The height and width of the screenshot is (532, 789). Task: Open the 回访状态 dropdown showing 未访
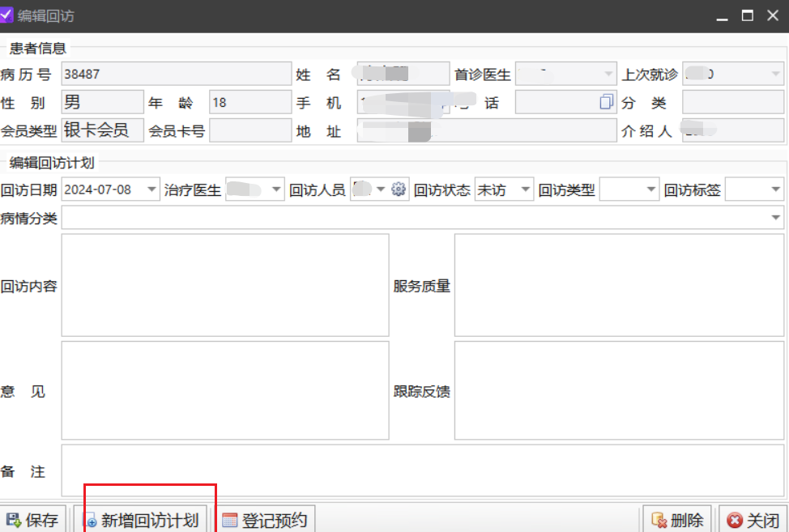[526, 189]
